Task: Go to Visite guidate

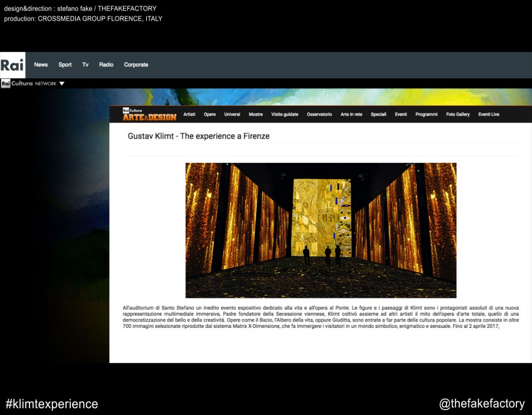Action: point(285,115)
